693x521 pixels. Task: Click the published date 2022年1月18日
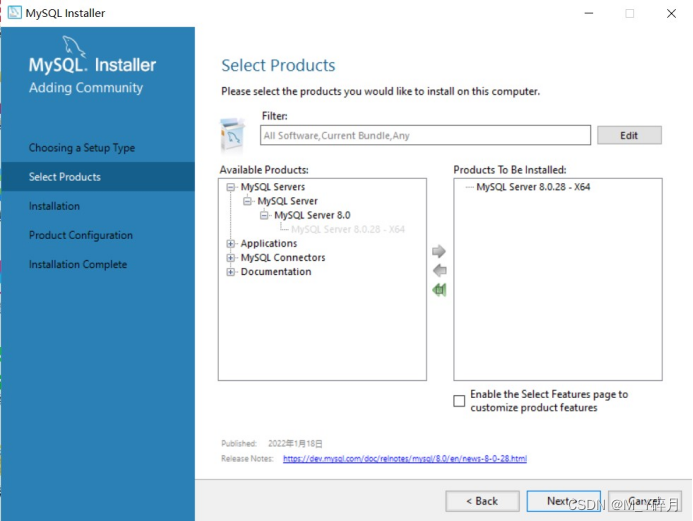(x=295, y=444)
